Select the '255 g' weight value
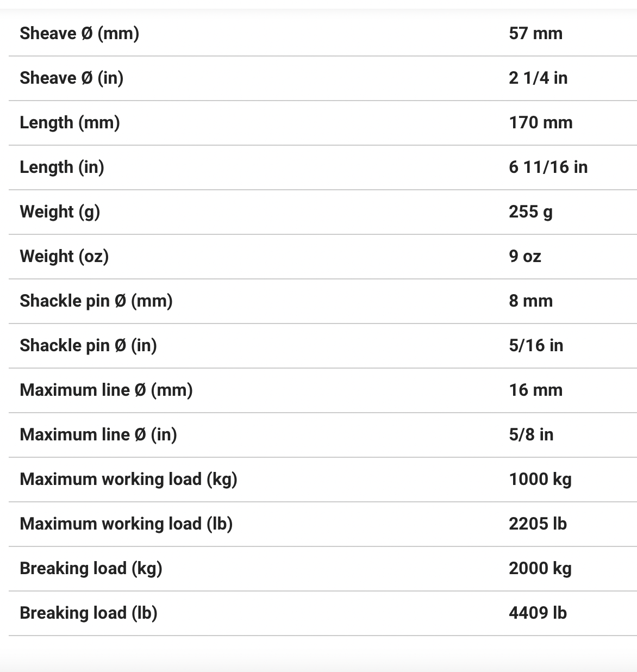Viewport: 637px width, 672px height. [530, 212]
